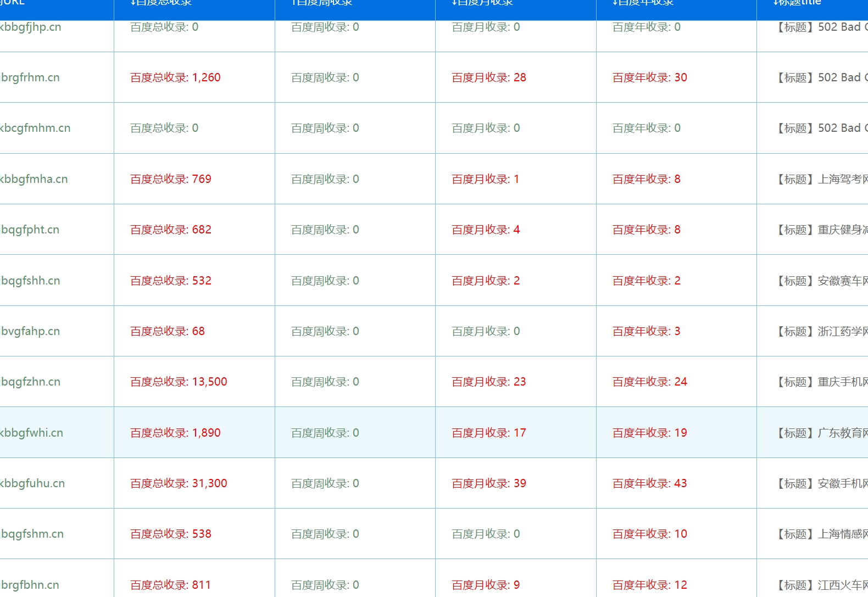Sort by the 百度年收录 column header

(643, 3)
